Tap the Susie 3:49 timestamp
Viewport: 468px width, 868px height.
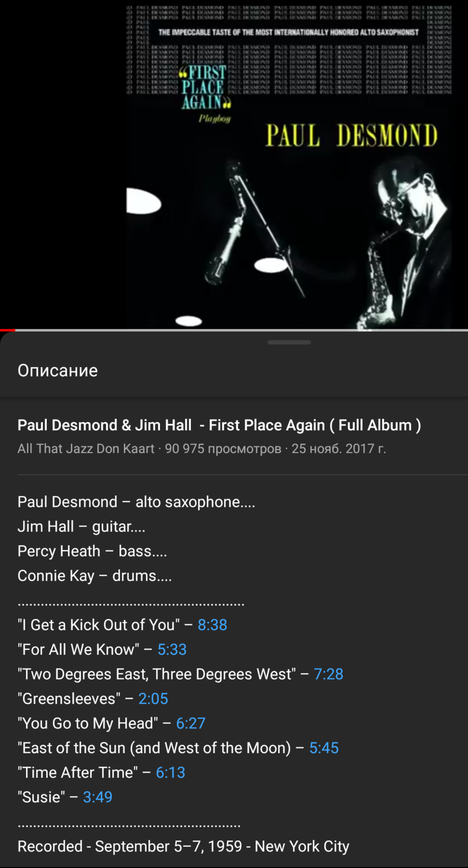98,797
